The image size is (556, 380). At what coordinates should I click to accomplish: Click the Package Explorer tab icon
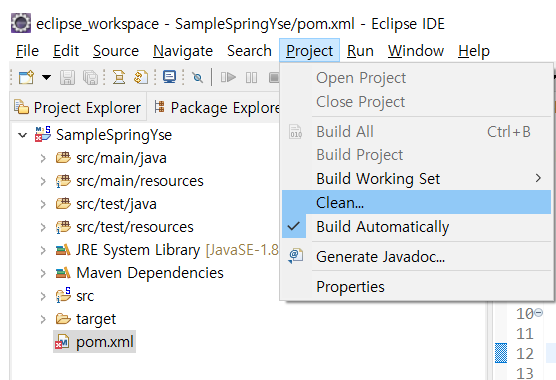[160, 107]
